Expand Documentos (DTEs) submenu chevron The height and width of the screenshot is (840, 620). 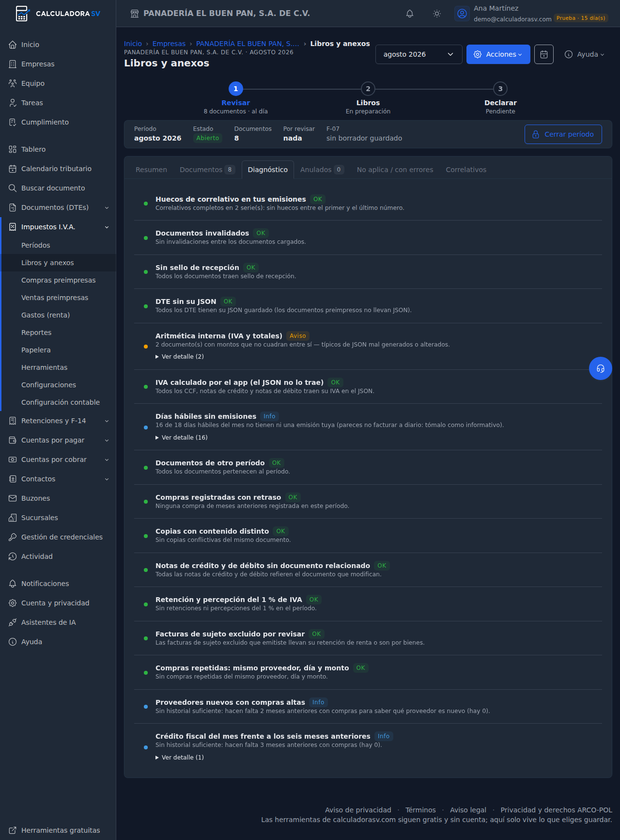(107, 208)
